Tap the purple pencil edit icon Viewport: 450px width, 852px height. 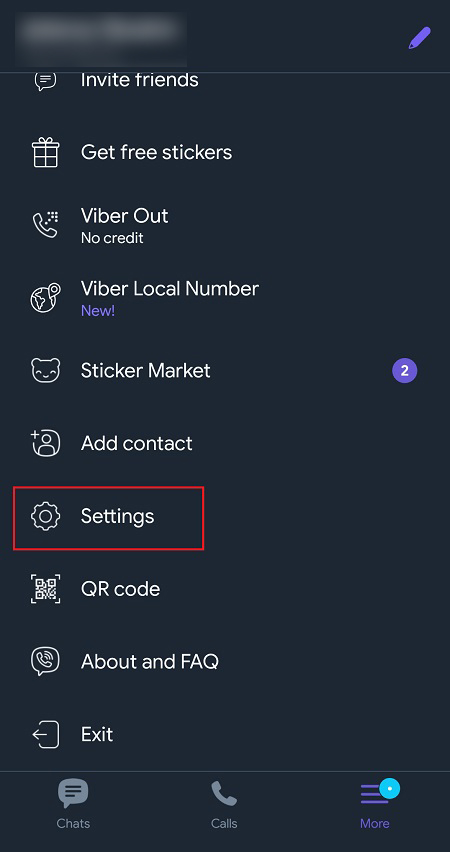pos(420,38)
